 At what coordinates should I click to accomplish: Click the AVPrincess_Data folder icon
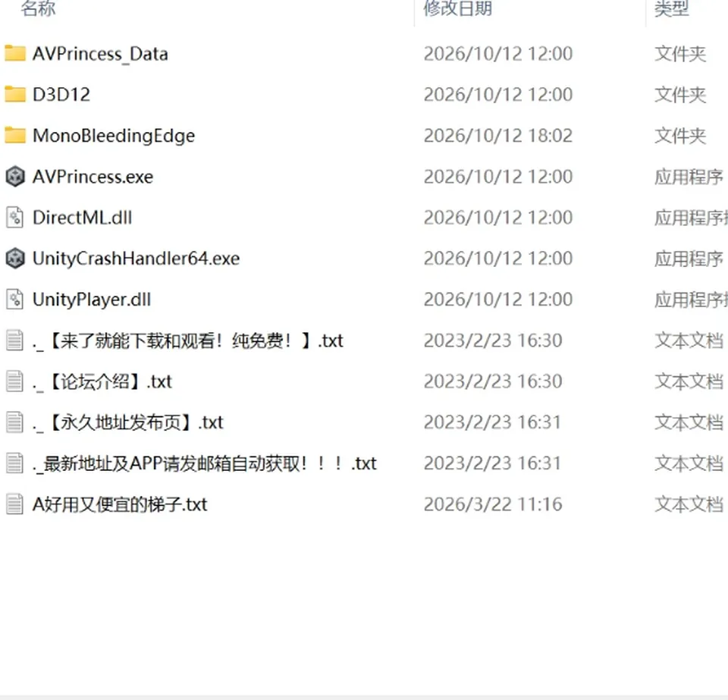(15, 53)
